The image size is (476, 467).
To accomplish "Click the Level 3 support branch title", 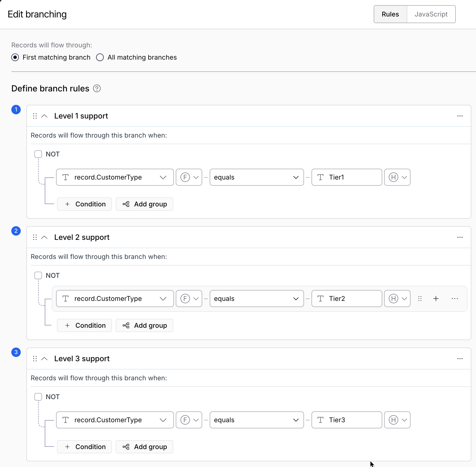I will [x=82, y=359].
